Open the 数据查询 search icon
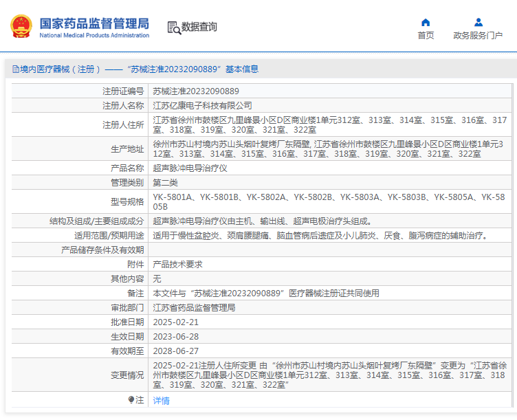The width and height of the screenshot is (517, 420). (174, 27)
